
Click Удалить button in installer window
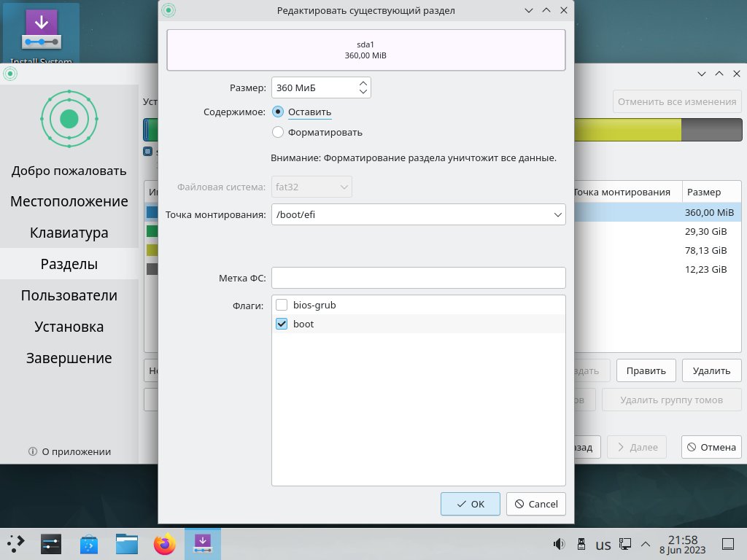(711, 370)
